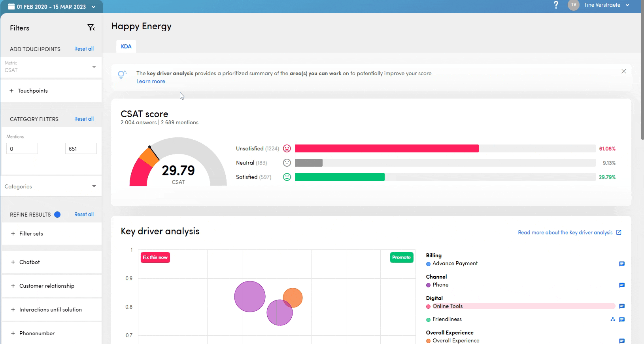This screenshot has height=344, width=644.
Task: Collapse the Filters panel using the funnel icon
Action: pyautogui.click(x=91, y=28)
